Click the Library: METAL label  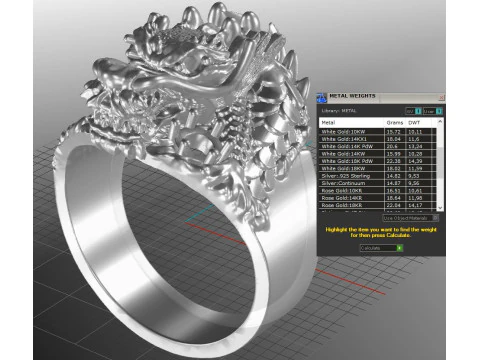339,111
